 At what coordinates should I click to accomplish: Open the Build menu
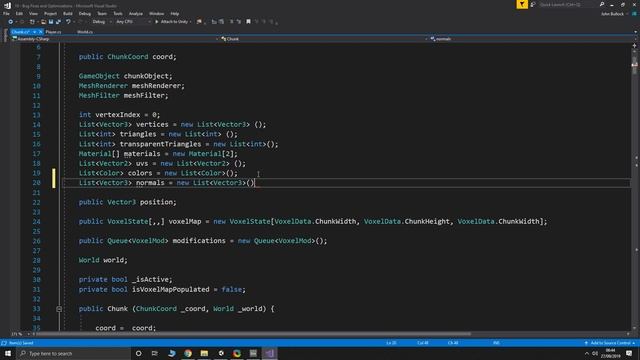point(68,13)
